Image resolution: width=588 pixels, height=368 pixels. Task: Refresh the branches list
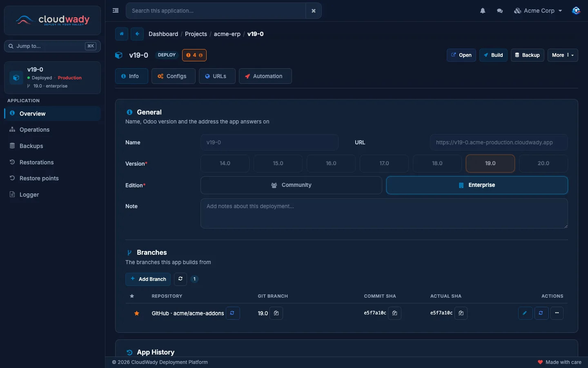180,279
